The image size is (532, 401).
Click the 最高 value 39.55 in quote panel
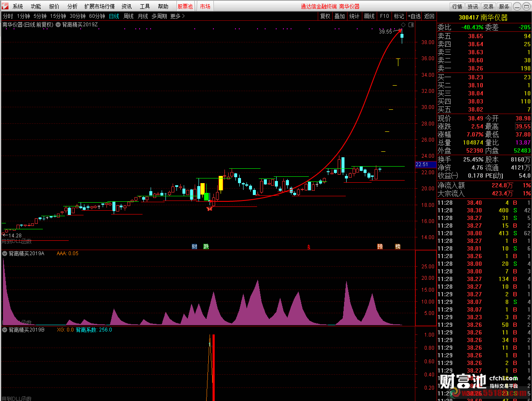[523, 126]
